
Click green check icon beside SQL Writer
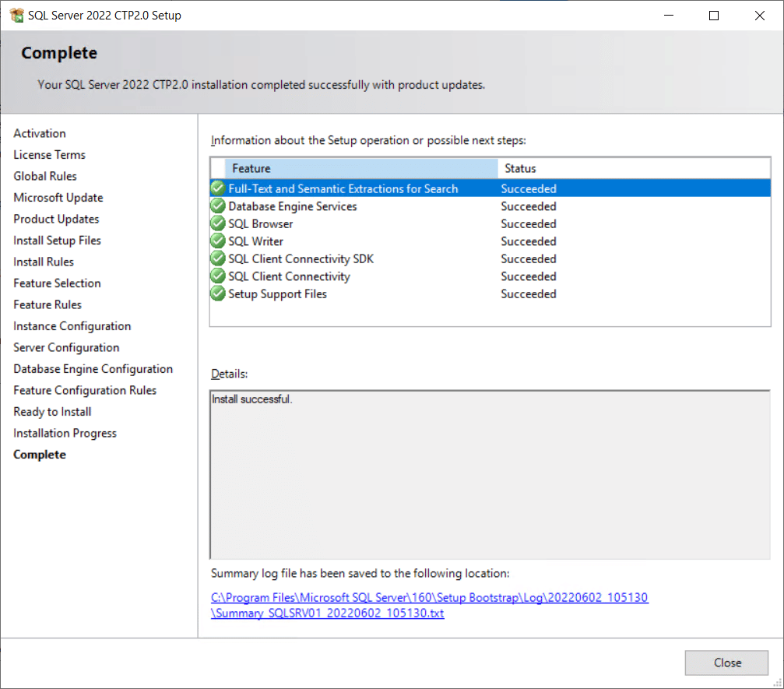[x=218, y=241]
